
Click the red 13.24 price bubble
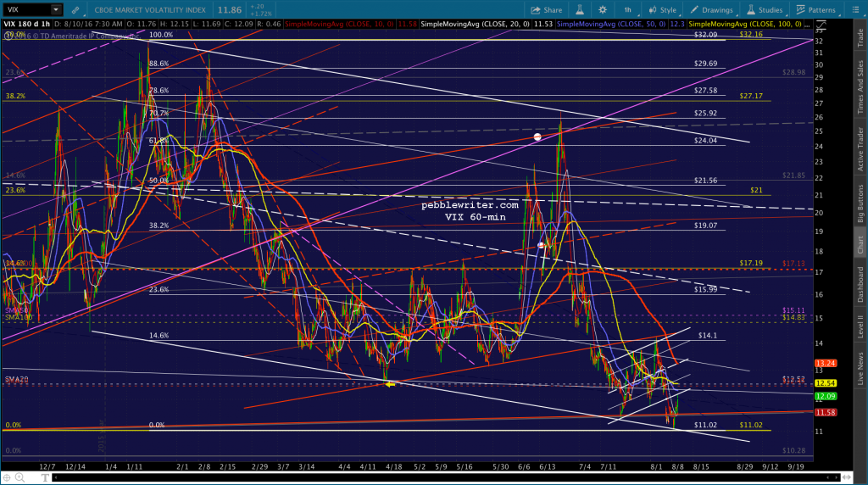click(826, 364)
